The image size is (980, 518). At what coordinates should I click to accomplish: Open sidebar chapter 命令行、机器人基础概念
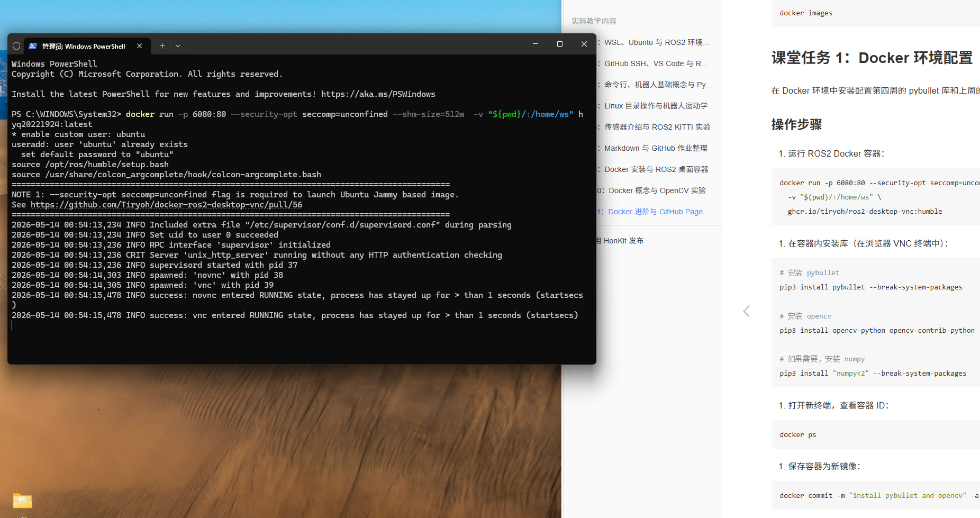pos(658,85)
